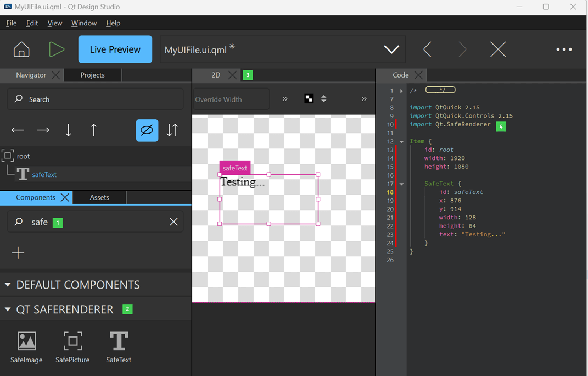Select the SafePicture component icon
Screen dimensions: 588x376
point(72,341)
